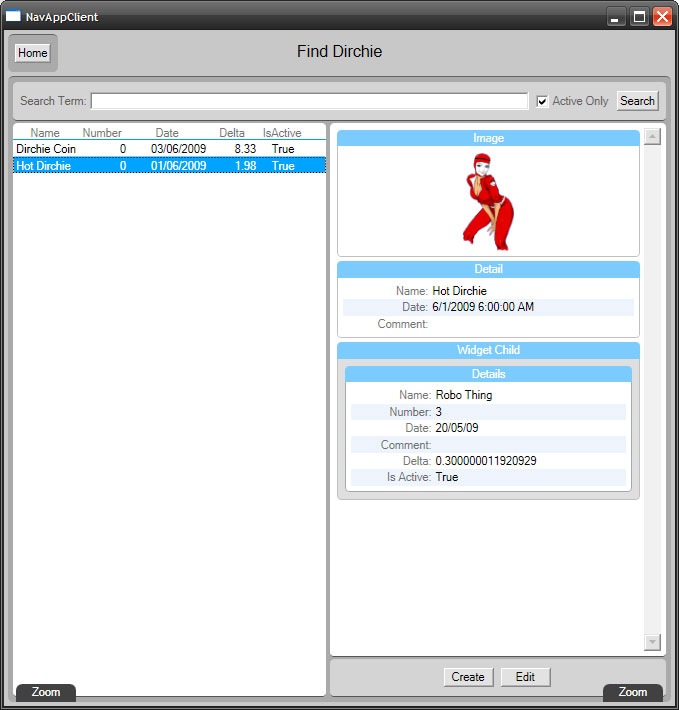Collapse the Widget Child section header
The image size is (679, 710).
point(488,350)
